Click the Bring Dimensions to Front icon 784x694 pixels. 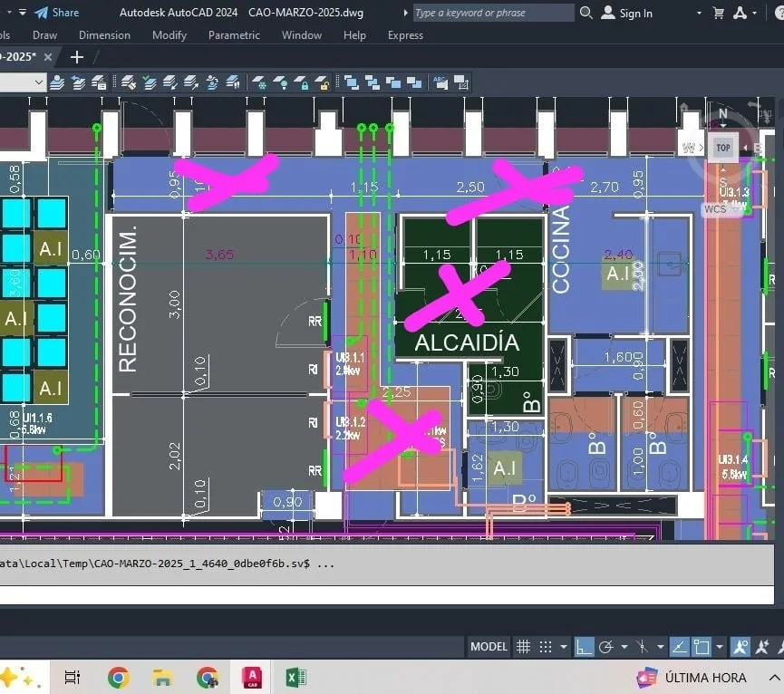click(x=461, y=82)
